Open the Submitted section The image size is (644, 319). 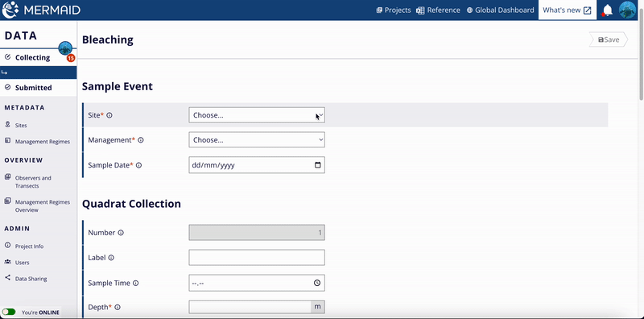click(x=33, y=88)
